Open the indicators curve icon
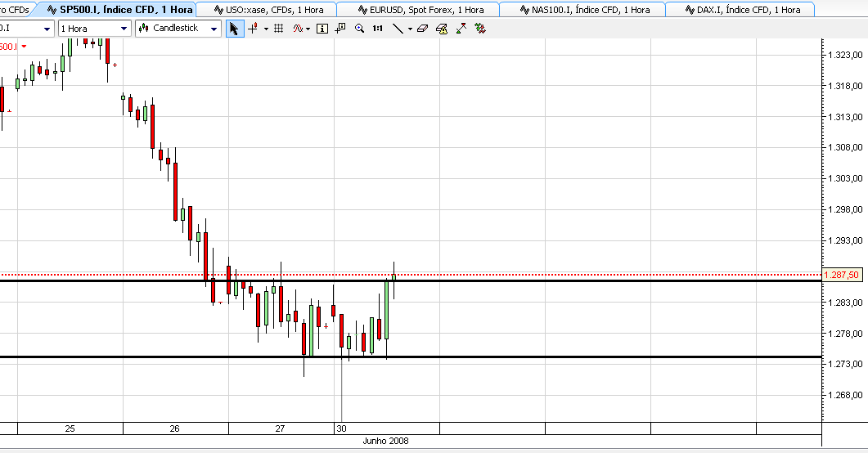This screenshot has height=453, width=868. point(298,28)
